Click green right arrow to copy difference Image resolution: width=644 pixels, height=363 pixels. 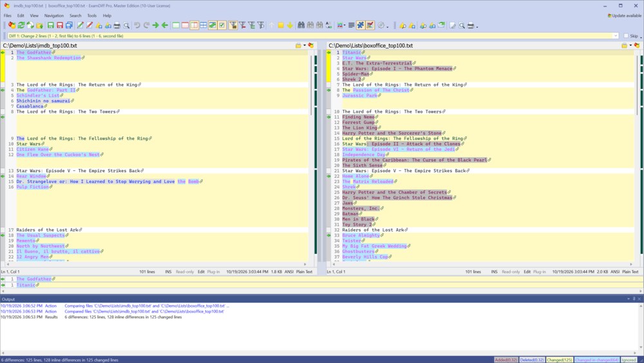155,26
